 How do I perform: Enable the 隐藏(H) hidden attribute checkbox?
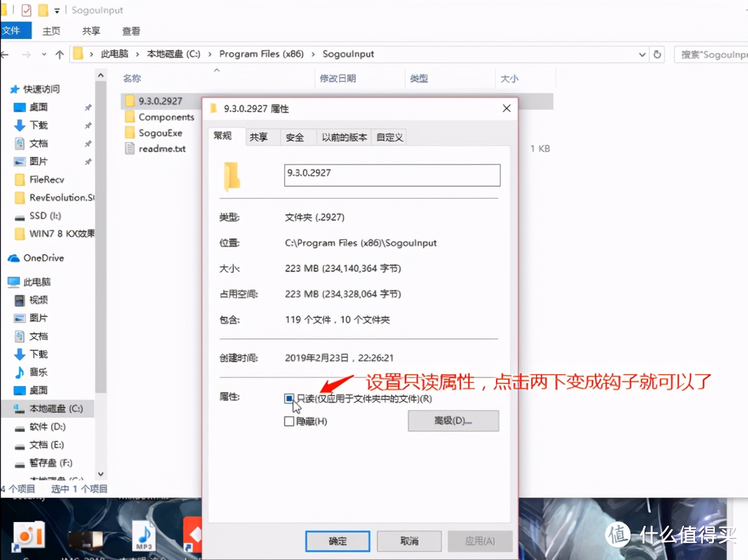click(289, 421)
